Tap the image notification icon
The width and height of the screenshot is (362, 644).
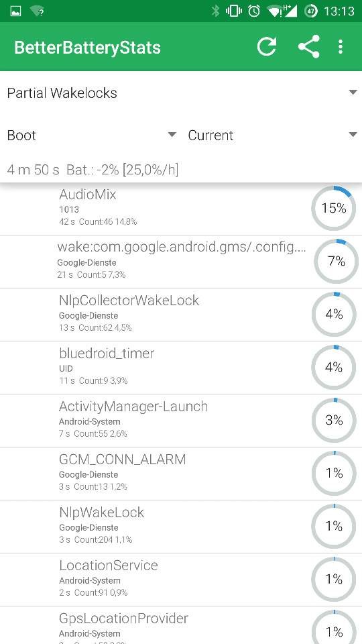pos(15,11)
